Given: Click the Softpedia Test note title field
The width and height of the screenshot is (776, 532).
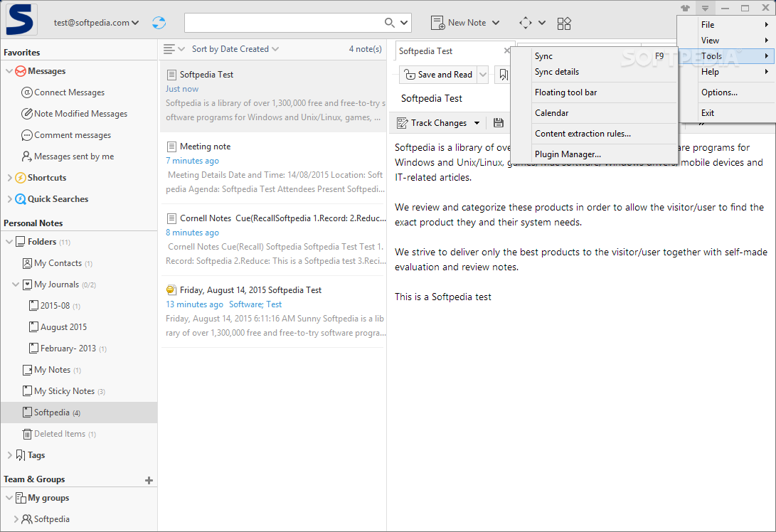Looking at the screenshot, I should [x=432, y=98].
